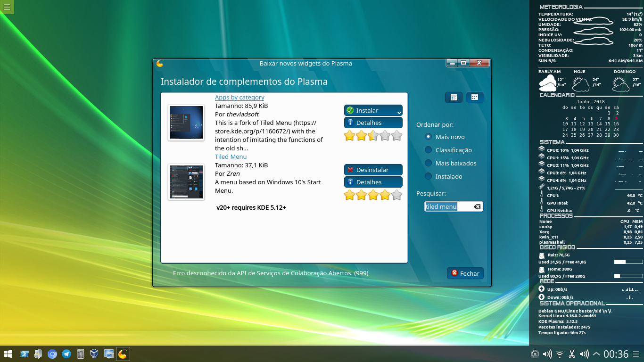The image size is (644, 362).
Task: Open the volume icon beside the tray chevron
Action: point(584,354)
